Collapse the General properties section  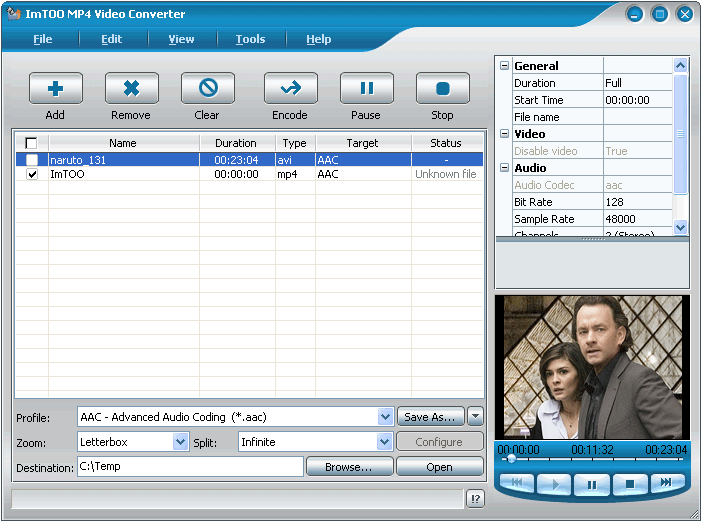tap(504, 66)
